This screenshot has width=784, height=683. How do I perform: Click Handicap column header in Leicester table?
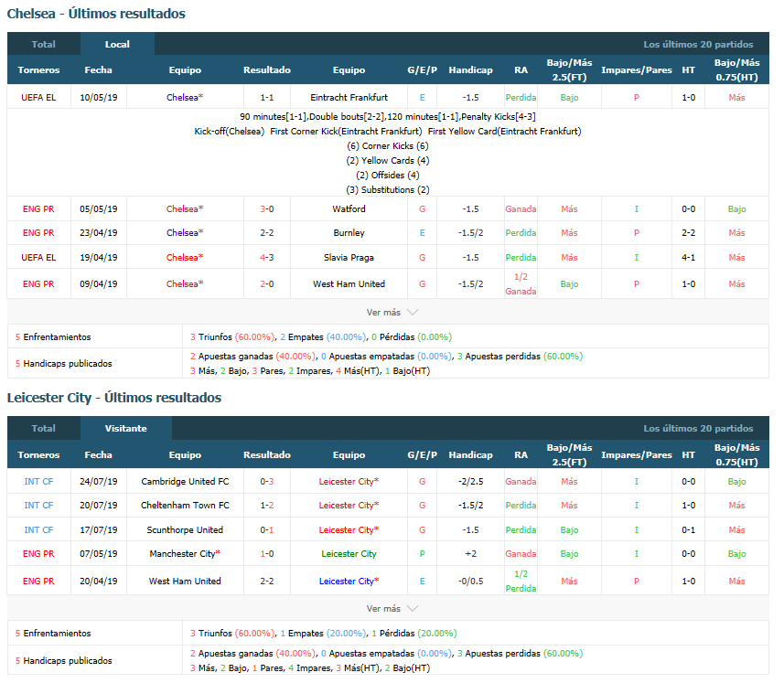[470, 454]
